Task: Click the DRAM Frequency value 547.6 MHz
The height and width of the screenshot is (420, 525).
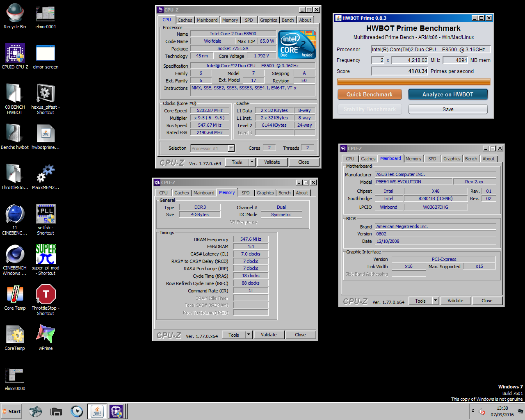Action: point(251,239)
